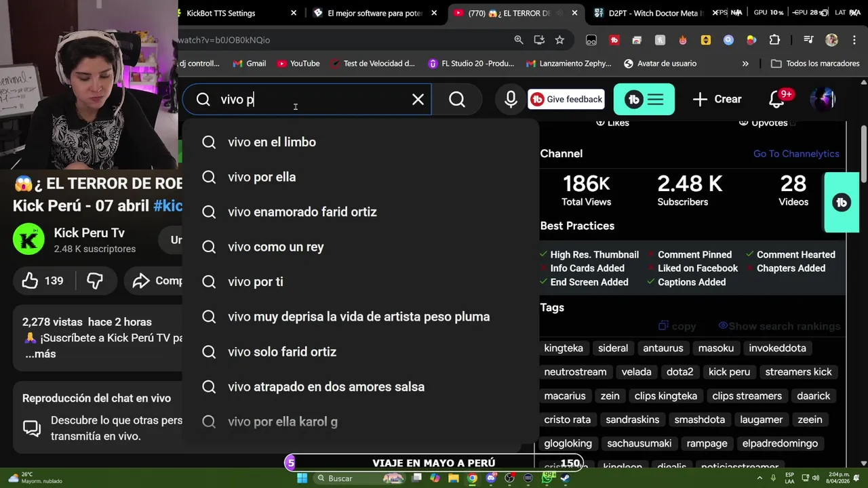Click the invokeddota tag

pyautogui.click(x=777, y=348)
